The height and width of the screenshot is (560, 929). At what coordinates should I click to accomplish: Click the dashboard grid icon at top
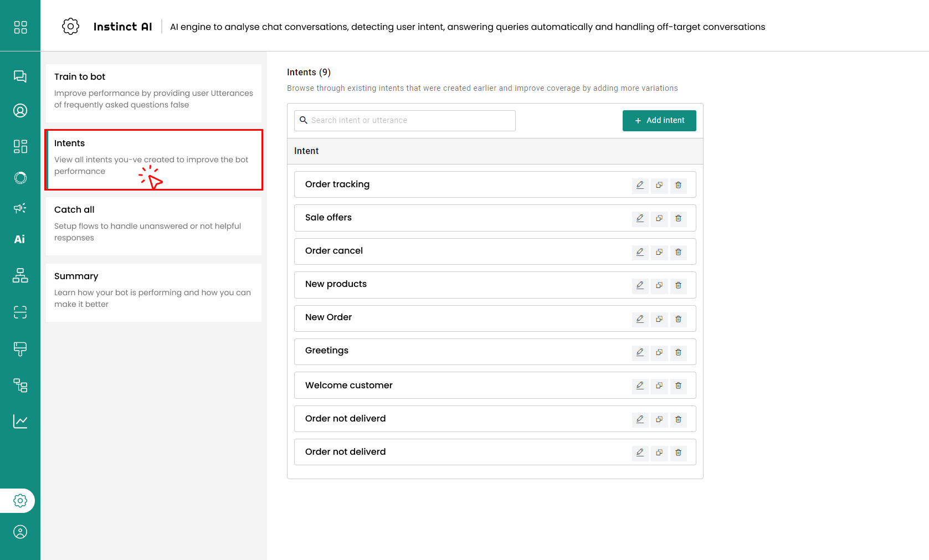(x=20, y=27)
